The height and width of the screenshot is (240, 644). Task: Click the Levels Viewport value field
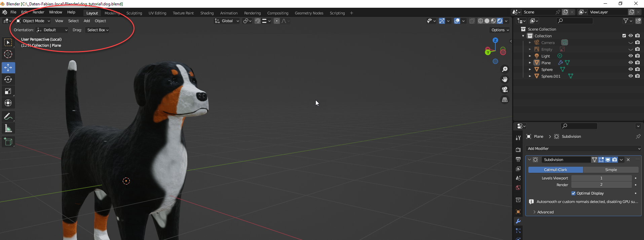pyautogui.click(x=601, y=178)
